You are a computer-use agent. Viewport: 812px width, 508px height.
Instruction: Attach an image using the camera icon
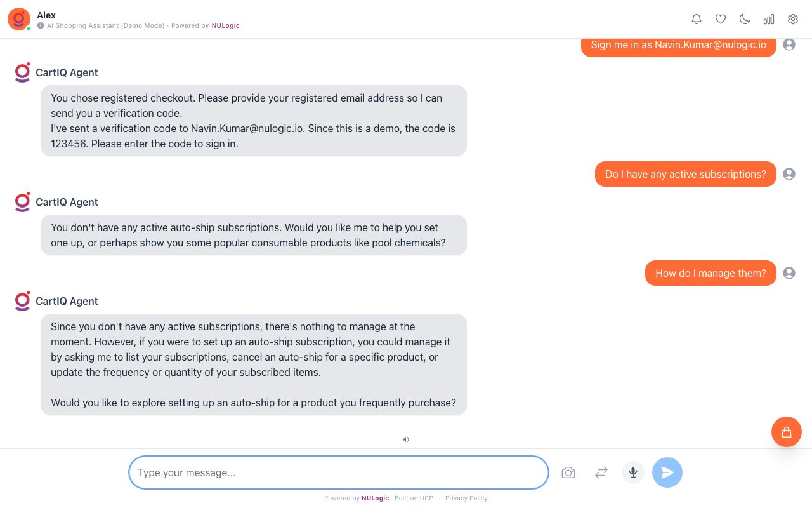pos(568,472)
